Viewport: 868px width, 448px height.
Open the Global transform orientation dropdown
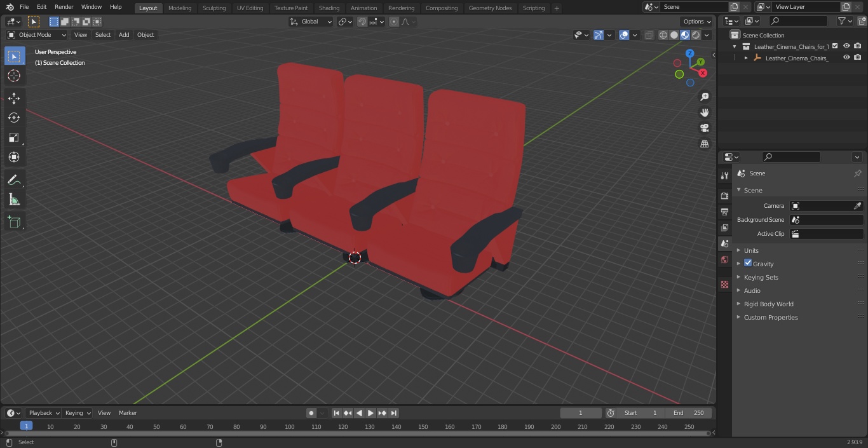[311, 22]
